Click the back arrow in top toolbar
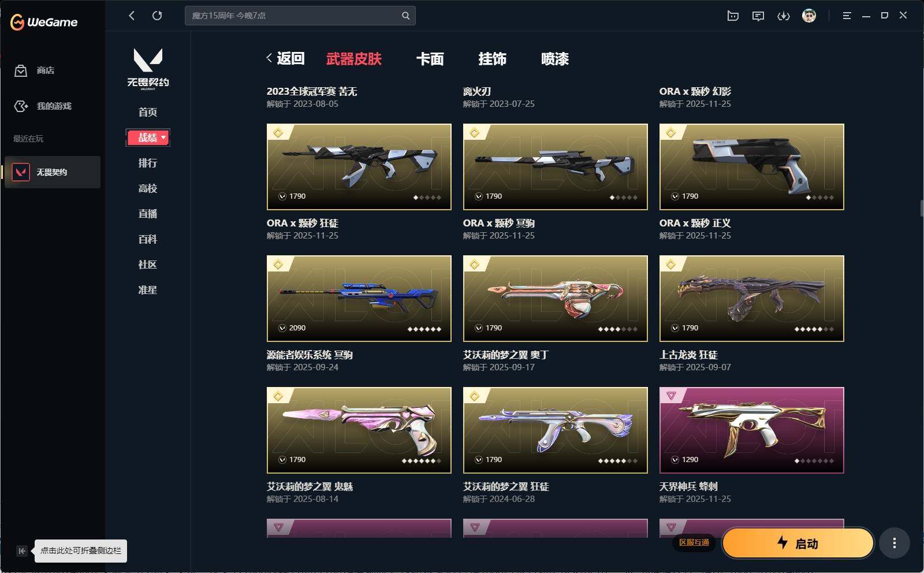The image size is (924, 573). (x=132, y=16)
